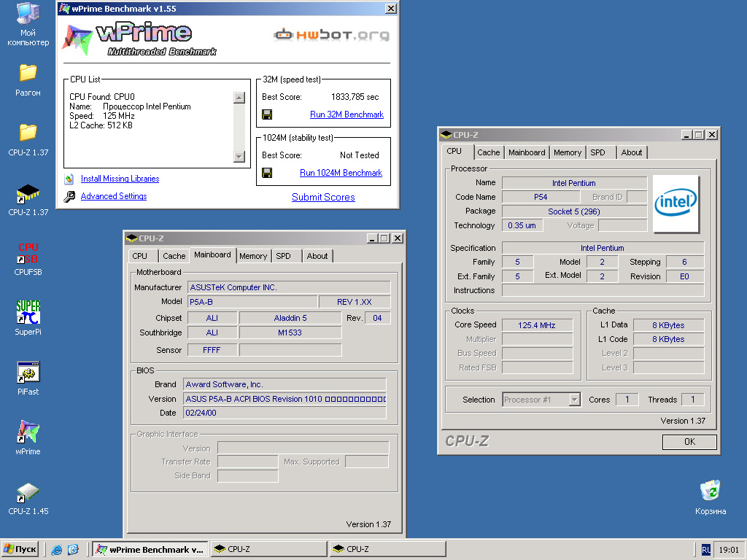Click the Aladdin 5 chipset value
The width and height of the screenshot is (747, 560).
(290, 318)
